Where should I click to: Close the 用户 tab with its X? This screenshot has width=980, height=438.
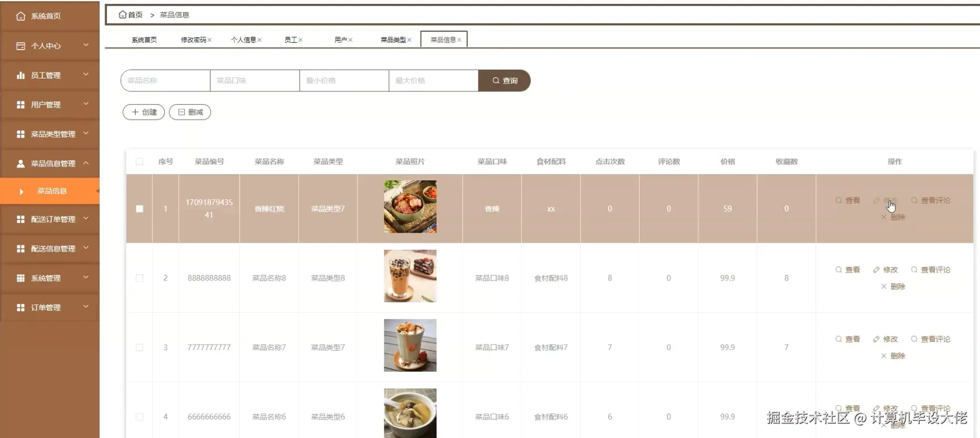[x=350, y=40]
